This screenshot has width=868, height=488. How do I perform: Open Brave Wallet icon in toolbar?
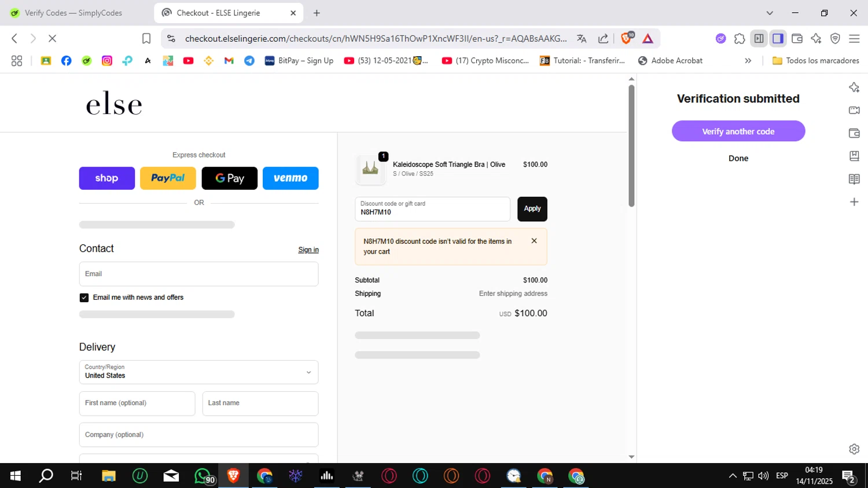pos(797,39)
